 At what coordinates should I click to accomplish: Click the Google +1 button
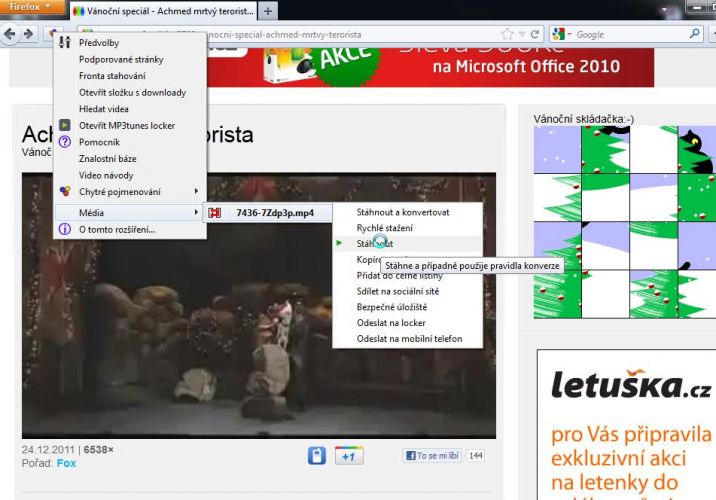349,456
